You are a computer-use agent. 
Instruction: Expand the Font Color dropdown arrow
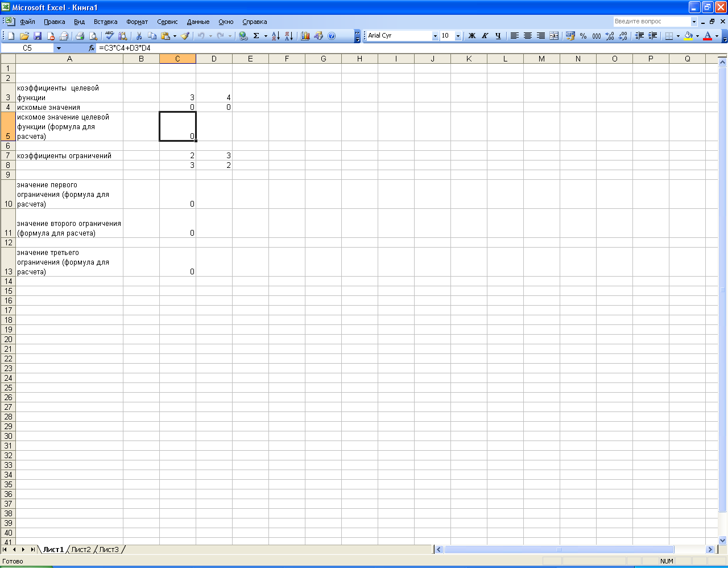click(717, 36)
